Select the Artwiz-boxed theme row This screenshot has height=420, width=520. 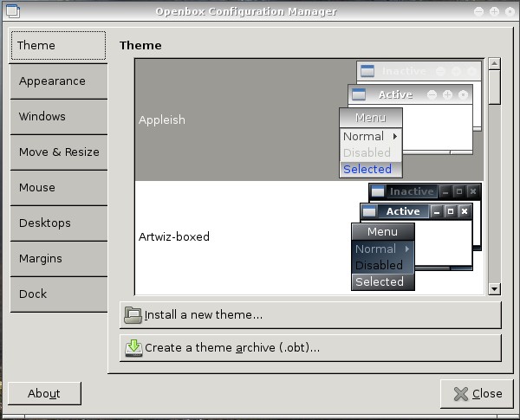pos(309,236)
